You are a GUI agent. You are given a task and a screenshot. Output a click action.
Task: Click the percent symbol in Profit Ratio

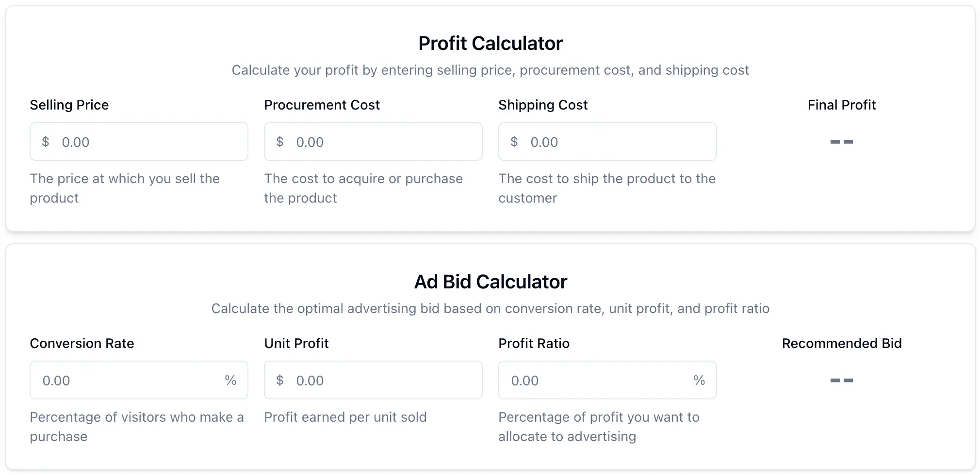click(x=699, y=380)
